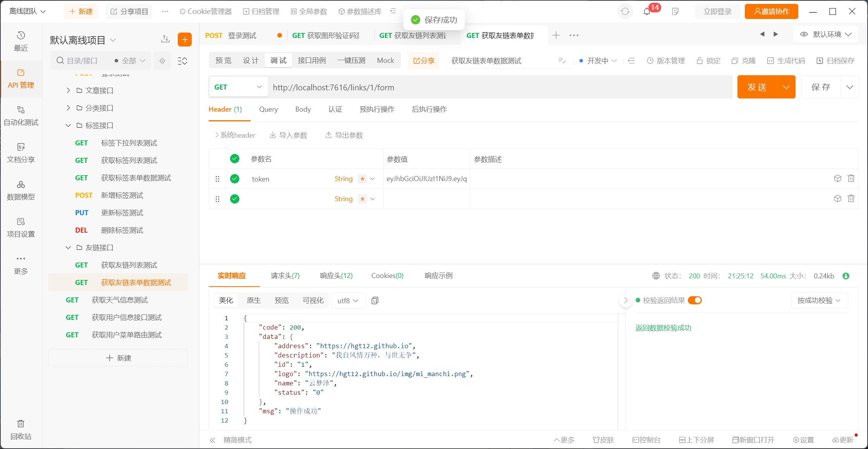Open the 响应头(12) response headers tab
Viewport: 868px width, 449px height.
pos(336,276)
